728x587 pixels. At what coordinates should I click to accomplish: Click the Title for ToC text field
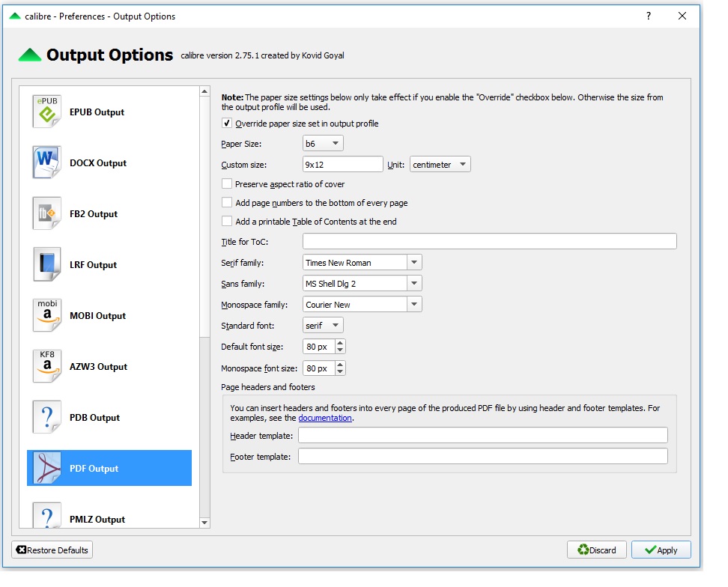489,241
